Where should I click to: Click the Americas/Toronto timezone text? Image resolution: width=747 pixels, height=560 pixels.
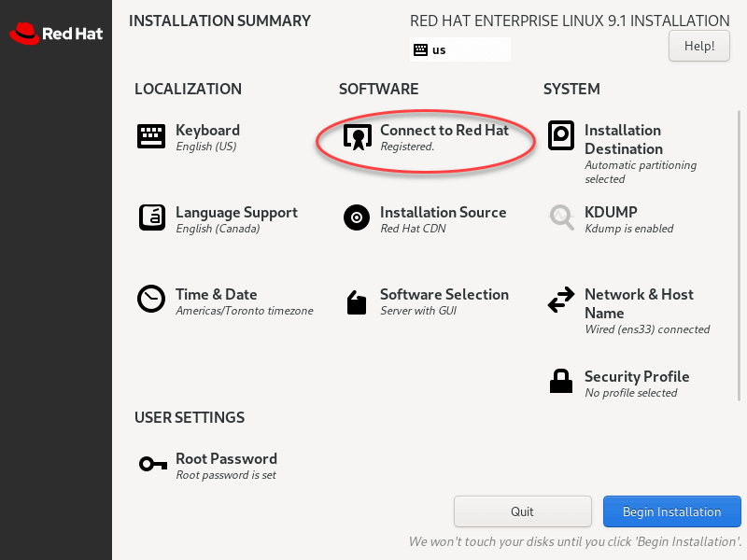pyautogui.click(x=245, y=311)
